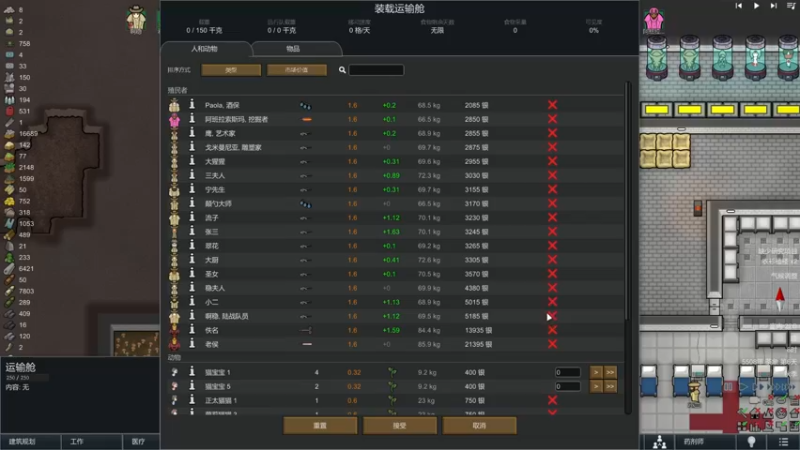Focus the search input field

click(x=376, y=70)
